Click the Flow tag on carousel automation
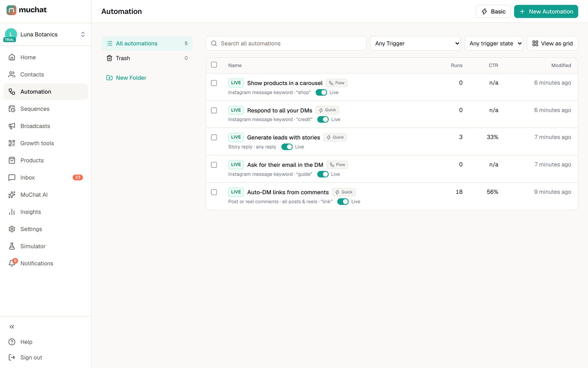 (x=337, y=83)
